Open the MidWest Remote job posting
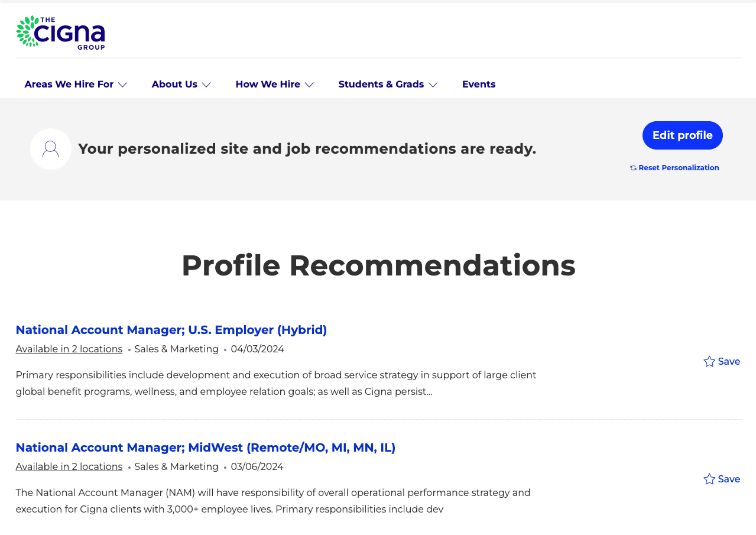Screen dimensions: 756x535 (205, 448)
